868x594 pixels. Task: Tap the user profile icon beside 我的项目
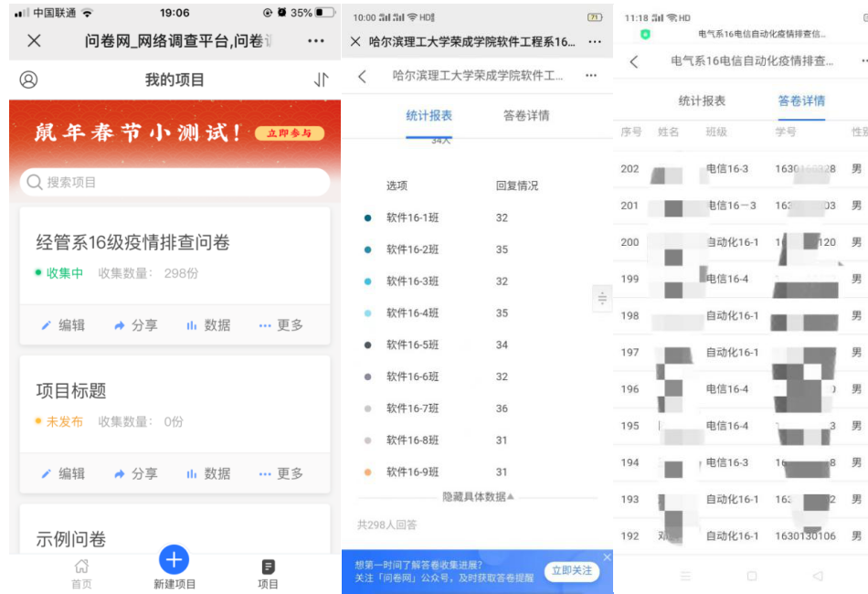click(x=28, y=80)
